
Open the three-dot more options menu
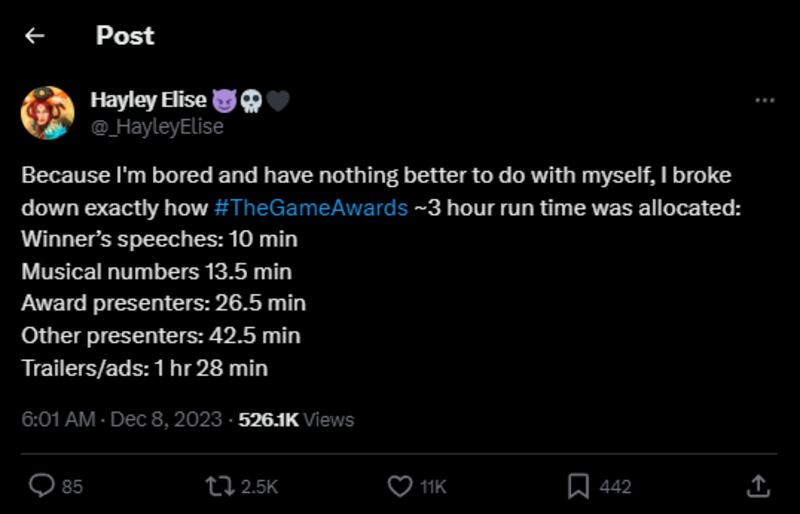[764, 101]
